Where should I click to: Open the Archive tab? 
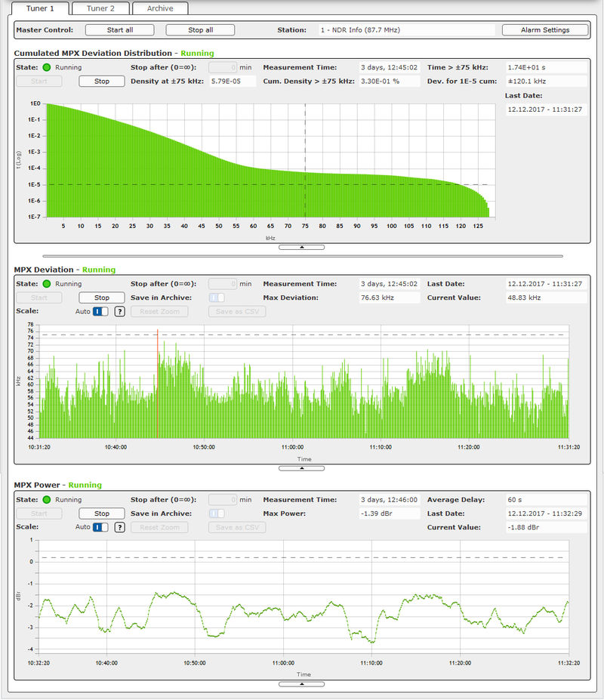tap(159, 8)
